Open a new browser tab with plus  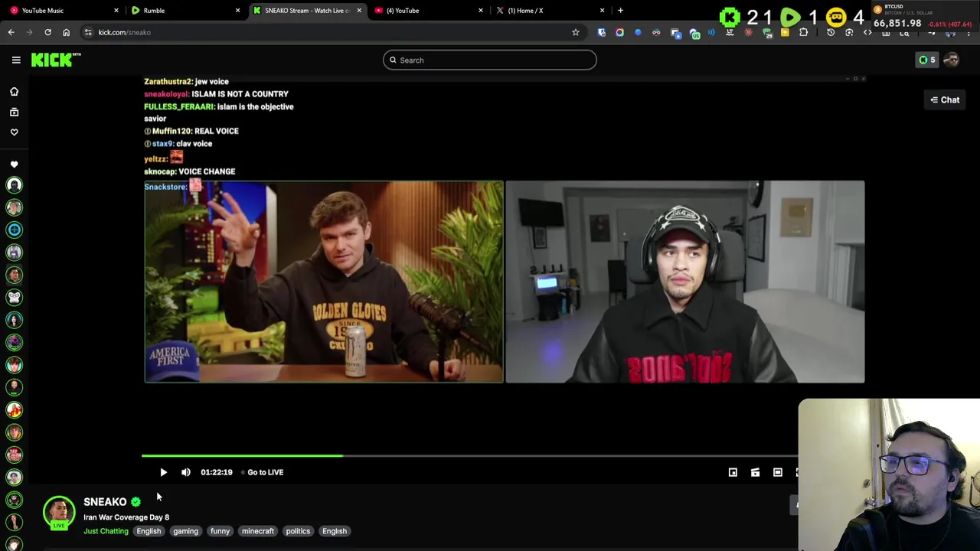coord(620,10)
